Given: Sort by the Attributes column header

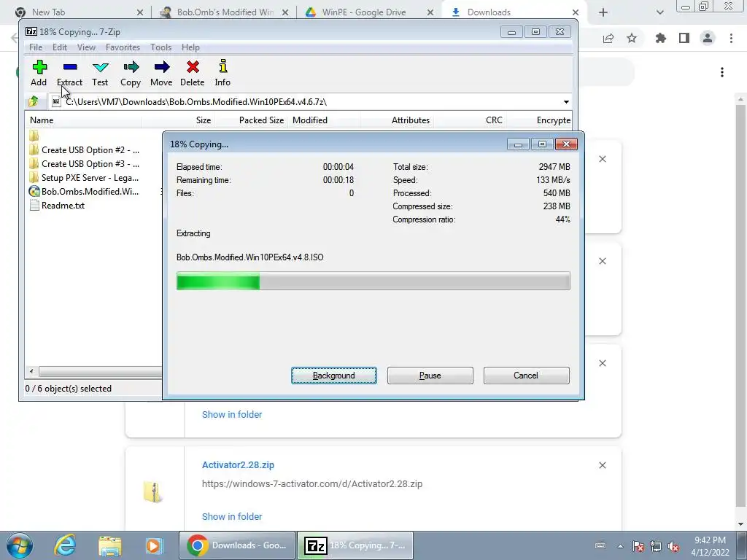Looking at the screenshot, I should [398, 120].
